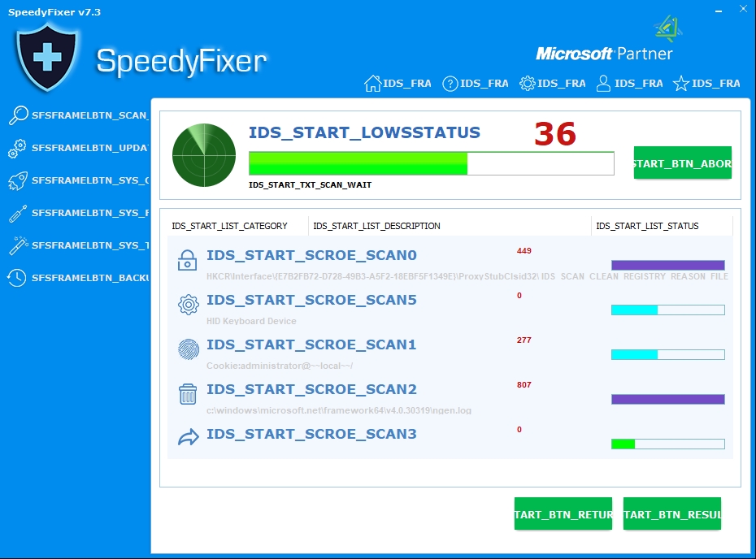Click IDS_START_LIST_DESCRIPTION column header
This screenshot has height=559, width=756.
click(376, 226)
